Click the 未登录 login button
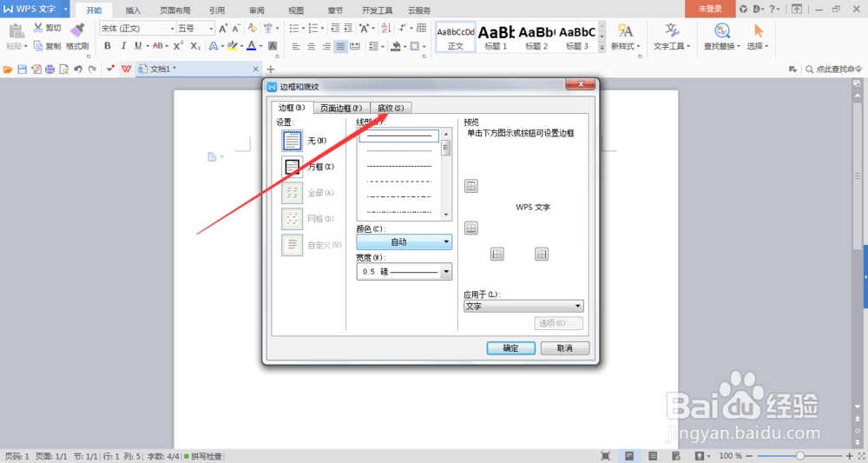The image size is (868, 463). [710, 9]
